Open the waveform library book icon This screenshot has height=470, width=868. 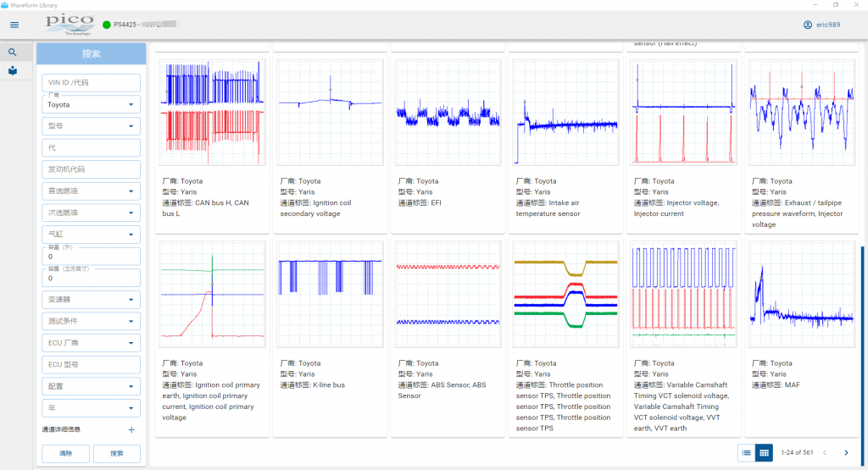tap(13, 71)
